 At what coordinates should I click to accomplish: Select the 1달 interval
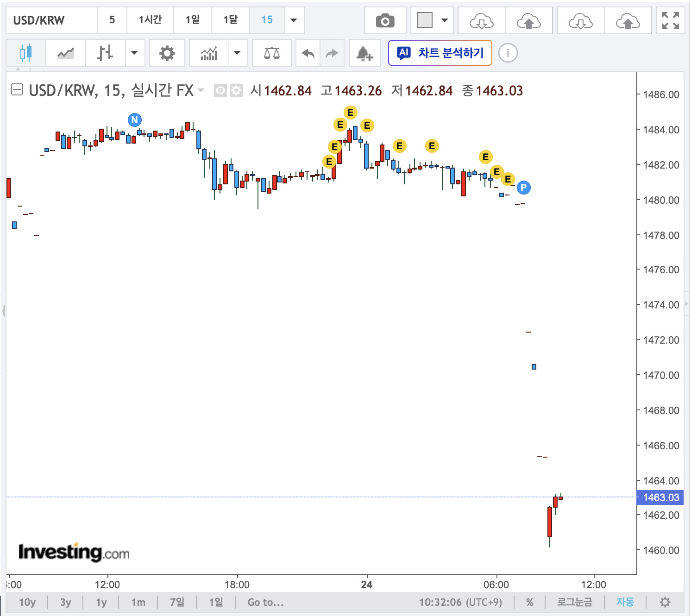click(x=230, y=20)
